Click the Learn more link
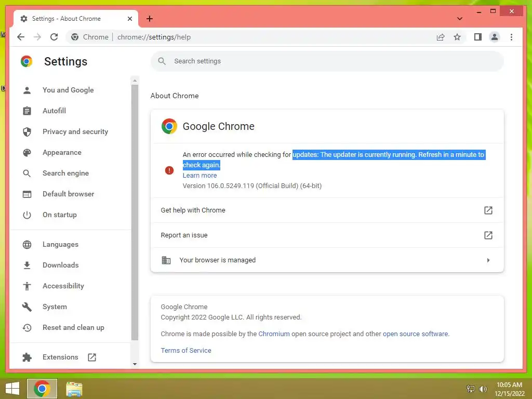The width and height of the screenshot is (532, 399). (x=199, y=176)
